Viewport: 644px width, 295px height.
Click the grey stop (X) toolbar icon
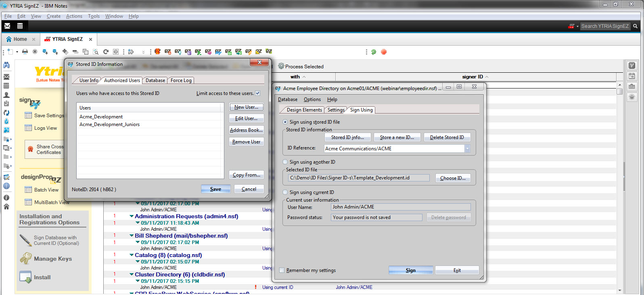[35, 52]
